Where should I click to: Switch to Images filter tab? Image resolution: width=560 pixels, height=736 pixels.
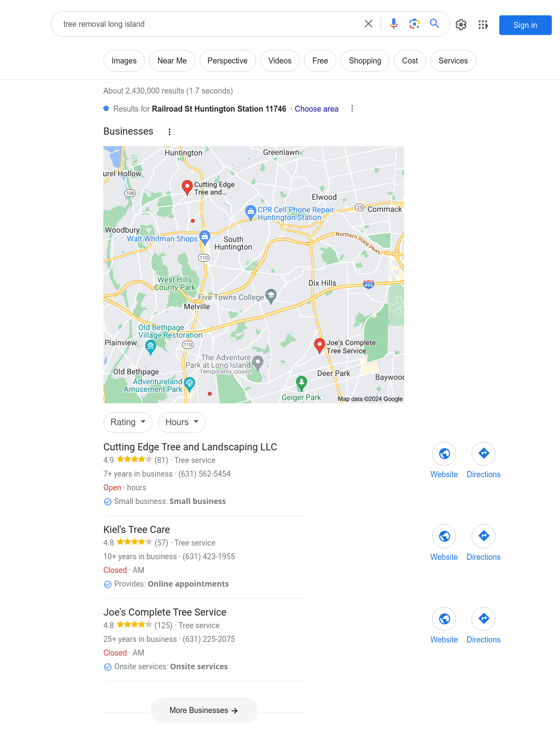click(x=124, y=61)
